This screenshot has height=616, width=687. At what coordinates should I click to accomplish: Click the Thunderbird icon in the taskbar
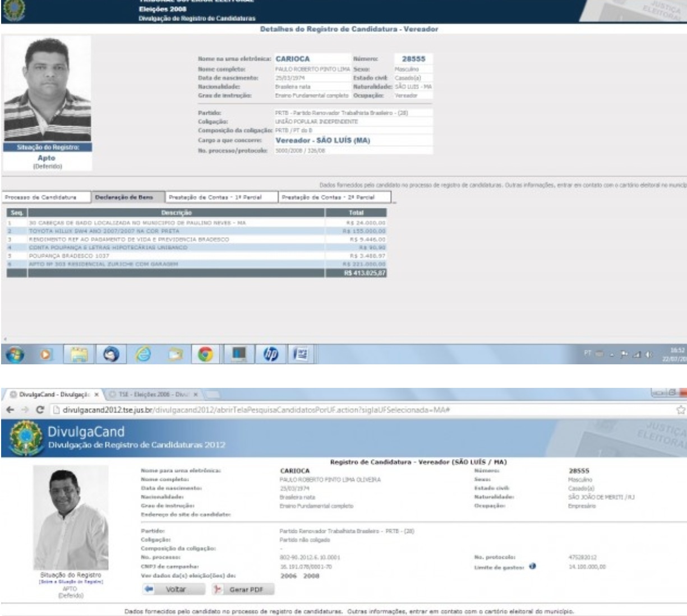(x=110, y=354)
